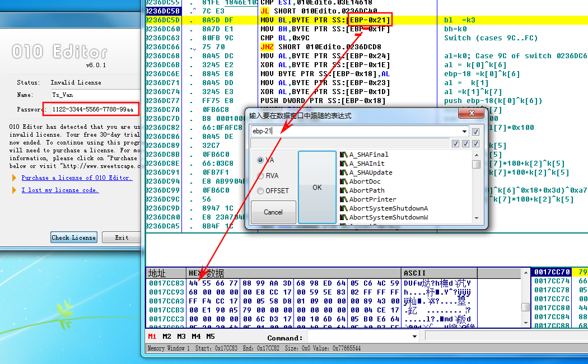Select the RVA radio button

260,175
